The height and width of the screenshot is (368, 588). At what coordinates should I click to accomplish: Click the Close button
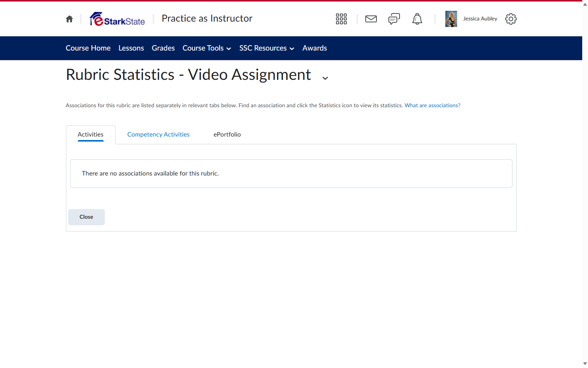pos(86,217)
